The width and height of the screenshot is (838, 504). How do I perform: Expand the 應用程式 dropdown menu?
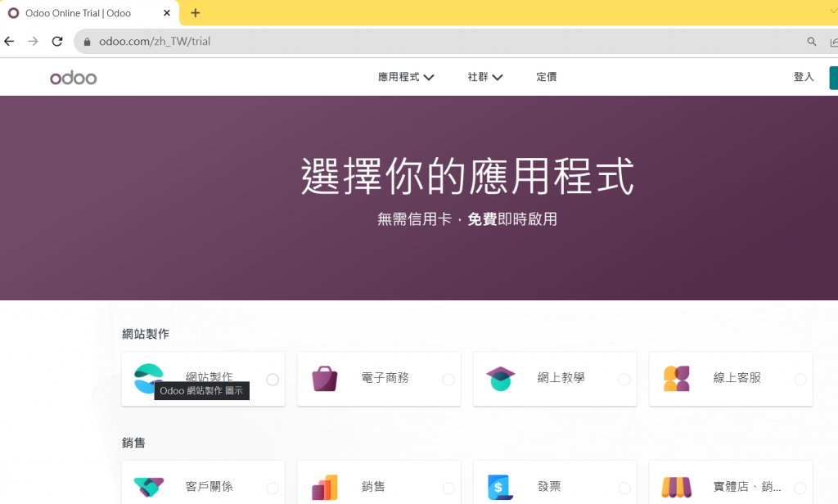click(x=406, y=77)
